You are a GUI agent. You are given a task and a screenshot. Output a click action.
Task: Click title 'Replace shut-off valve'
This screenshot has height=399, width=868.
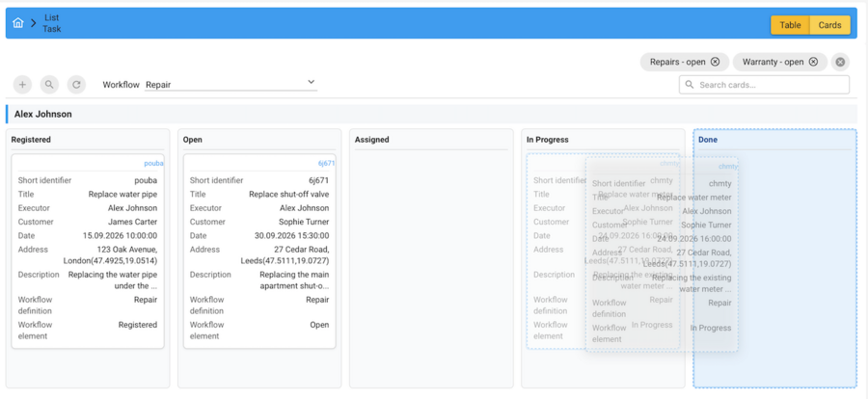pos(289,195)
